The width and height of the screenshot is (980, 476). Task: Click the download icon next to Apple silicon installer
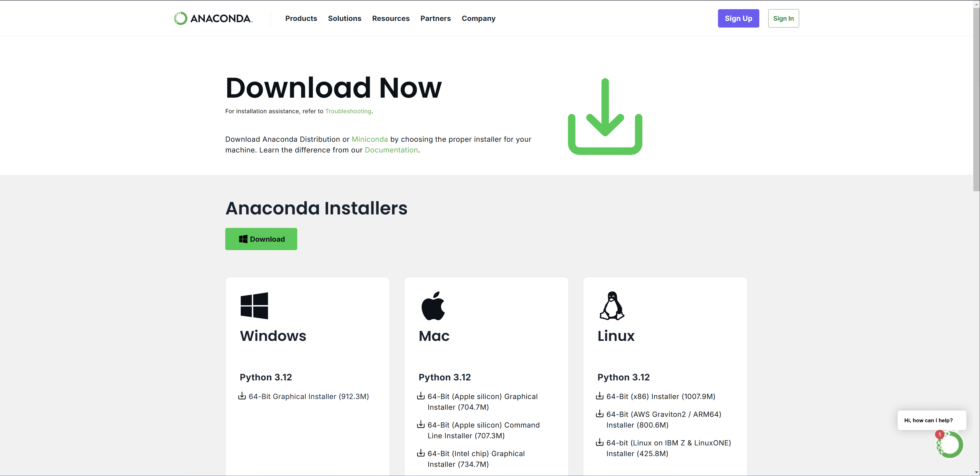(420, 396)
